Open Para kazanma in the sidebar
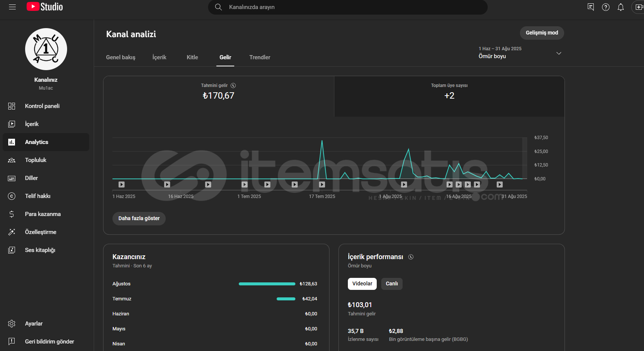The width and height of the screenshot is (644, 351). 46,214
